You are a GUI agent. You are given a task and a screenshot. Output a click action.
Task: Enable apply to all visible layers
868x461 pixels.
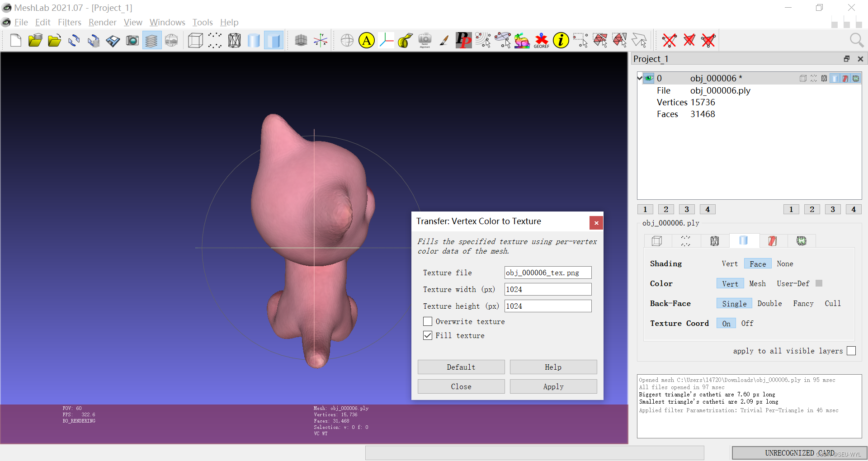pyautogui.click(x=851, y=351)
